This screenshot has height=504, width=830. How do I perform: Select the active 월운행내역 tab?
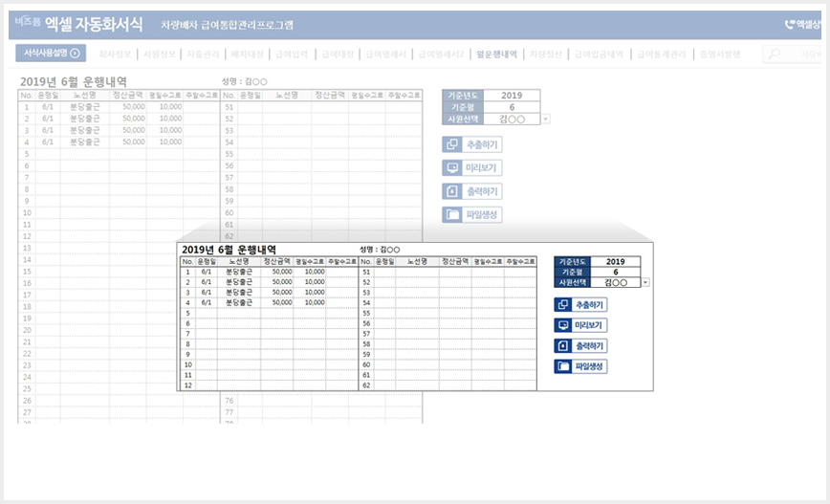point(496,54)
